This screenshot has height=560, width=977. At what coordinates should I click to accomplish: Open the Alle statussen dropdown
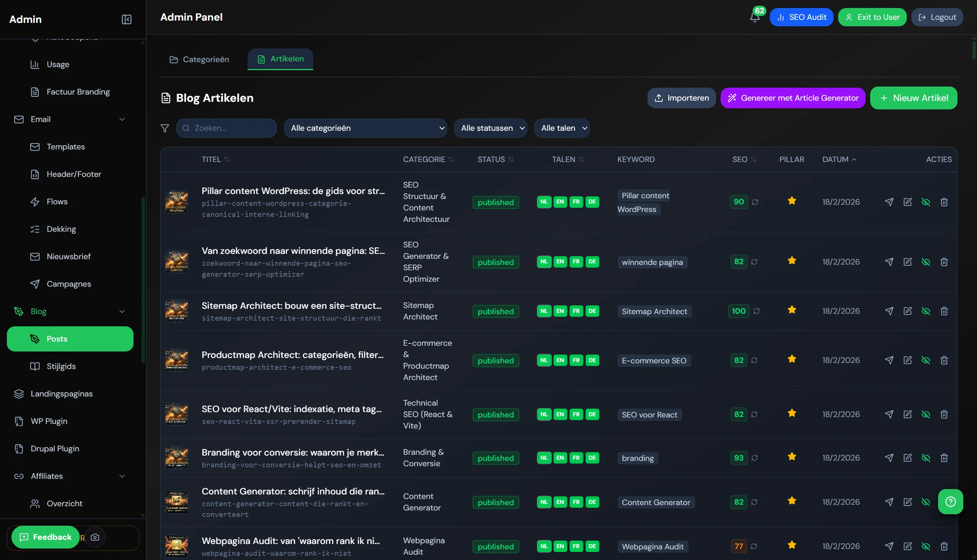(x=490, y=128)
